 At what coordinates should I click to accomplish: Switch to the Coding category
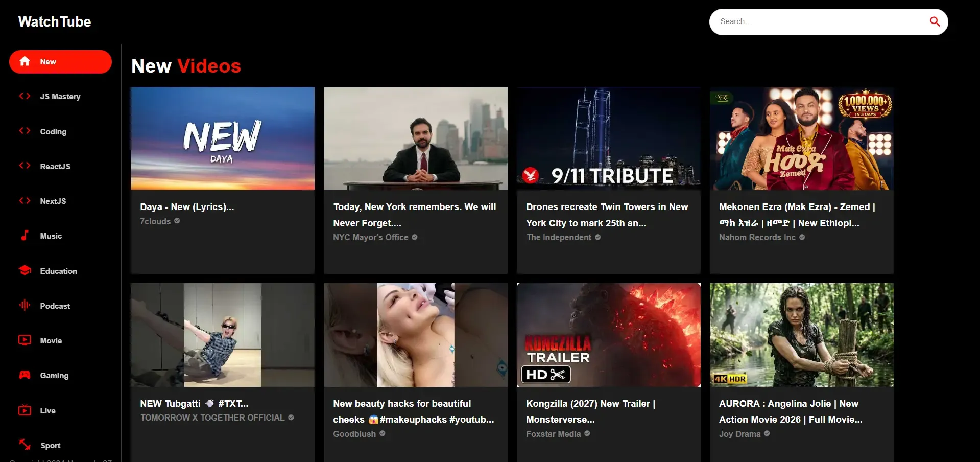pos(53,132)
